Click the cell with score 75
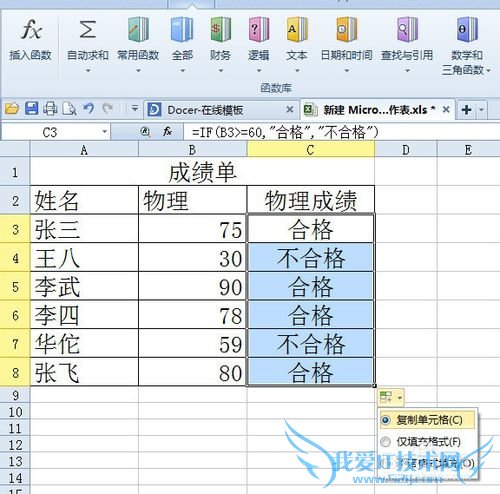The image size is (500, 494). tap(192, 229)
